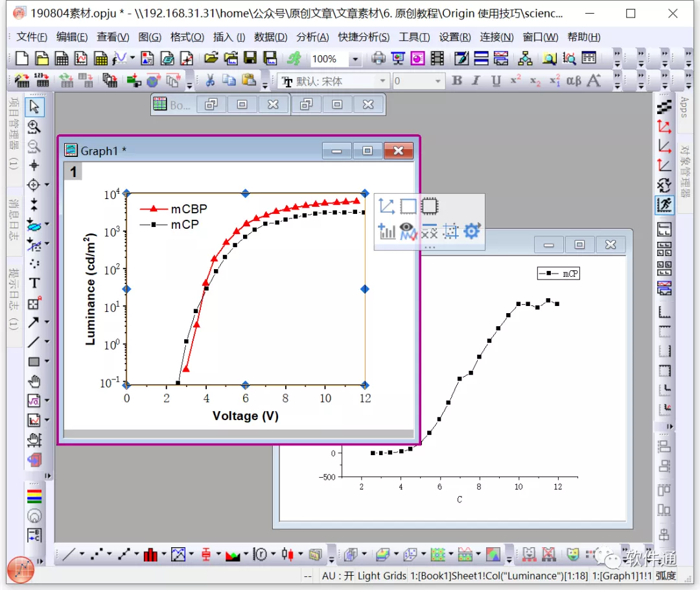Click the gear settings icon in mini toolbar
The image size is (700, 590).
[x=472, y=231]
